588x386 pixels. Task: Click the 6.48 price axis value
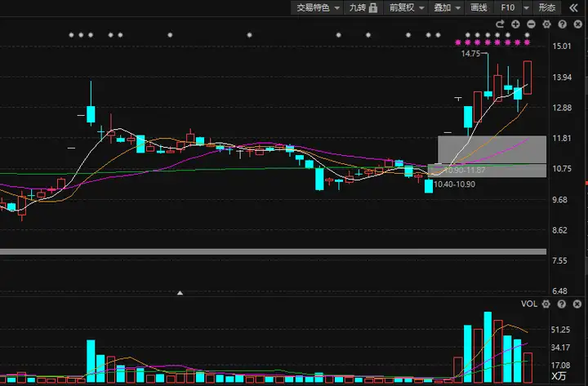(559, 291)
